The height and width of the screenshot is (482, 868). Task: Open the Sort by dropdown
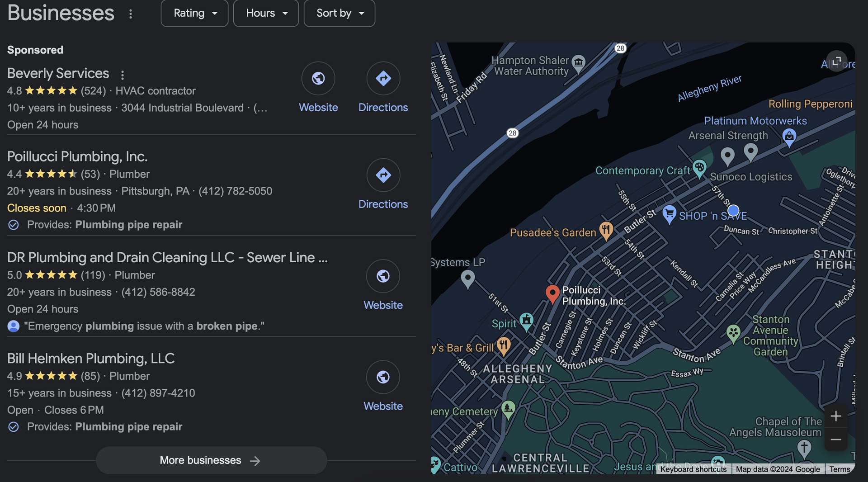pyautogui.click(x=340, y=13)
